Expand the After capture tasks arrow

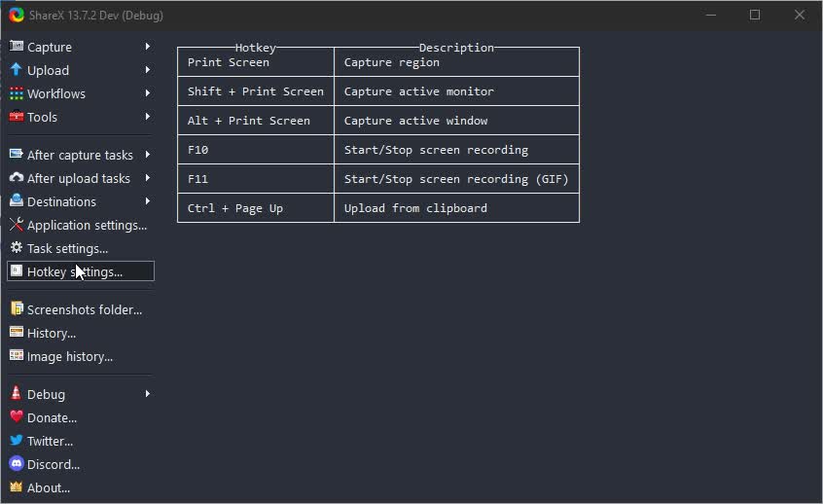point(148,155)
